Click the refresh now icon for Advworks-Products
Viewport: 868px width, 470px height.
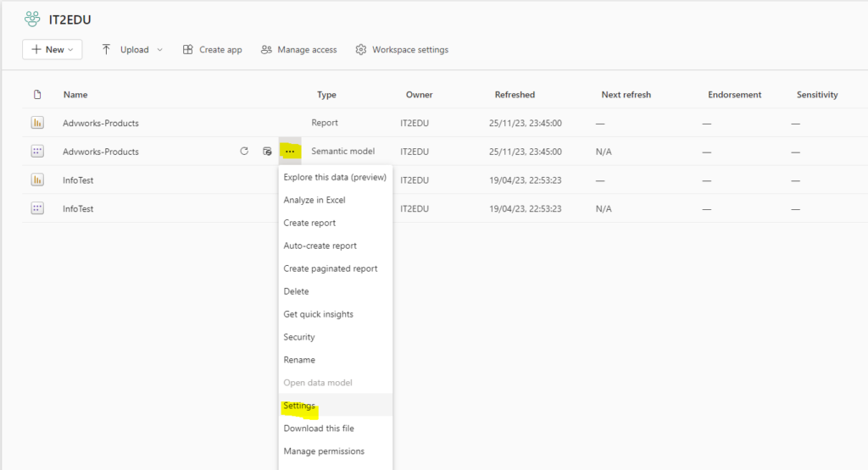pyautogui.click(x=244, y=152)
